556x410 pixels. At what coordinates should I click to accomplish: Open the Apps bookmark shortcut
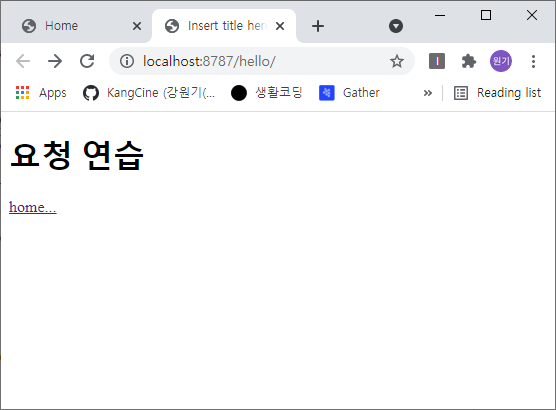[41, 93]
